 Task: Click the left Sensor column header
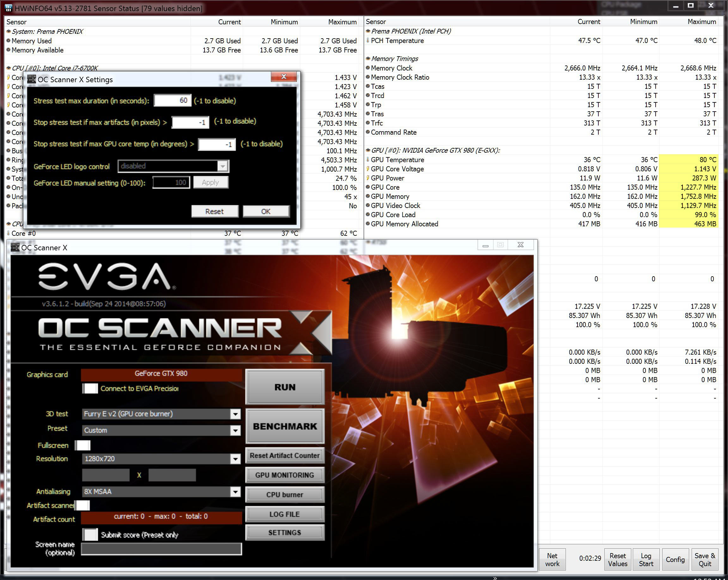coord(98,21)
